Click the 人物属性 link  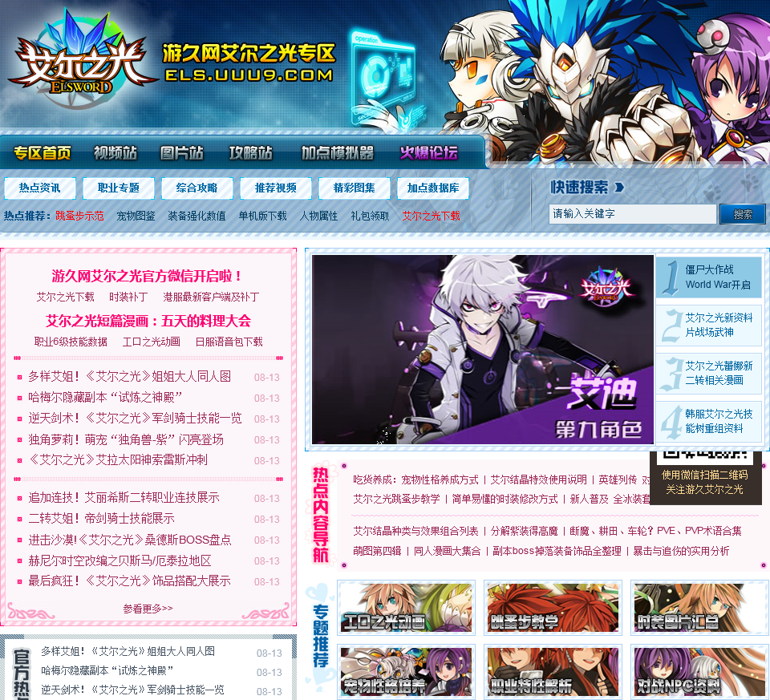[x=318, y=216]
